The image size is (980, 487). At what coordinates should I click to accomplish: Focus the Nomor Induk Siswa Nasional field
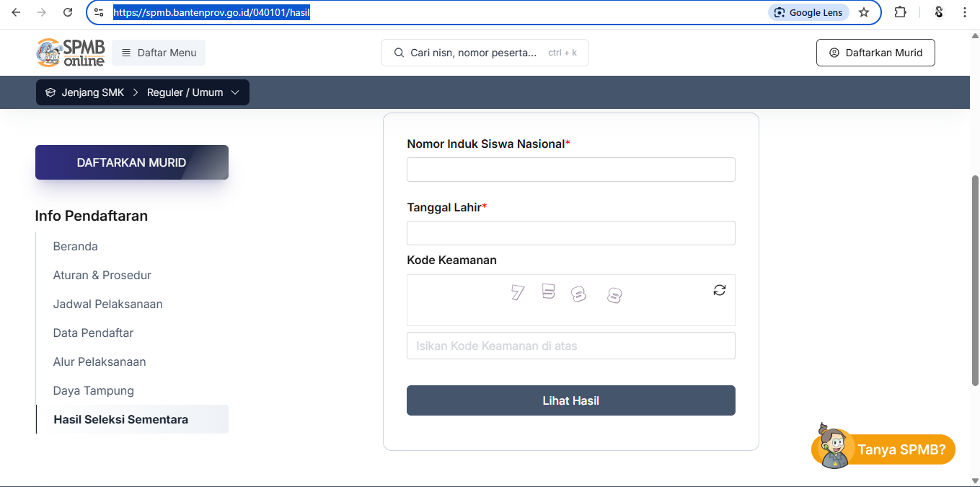[570, 170]
